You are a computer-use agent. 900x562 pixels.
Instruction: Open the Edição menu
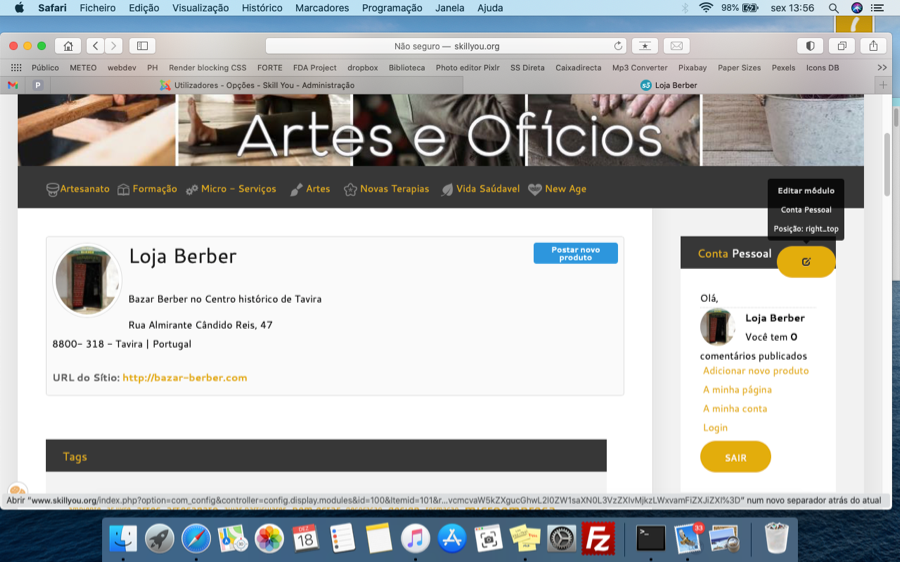coord(143,8)
